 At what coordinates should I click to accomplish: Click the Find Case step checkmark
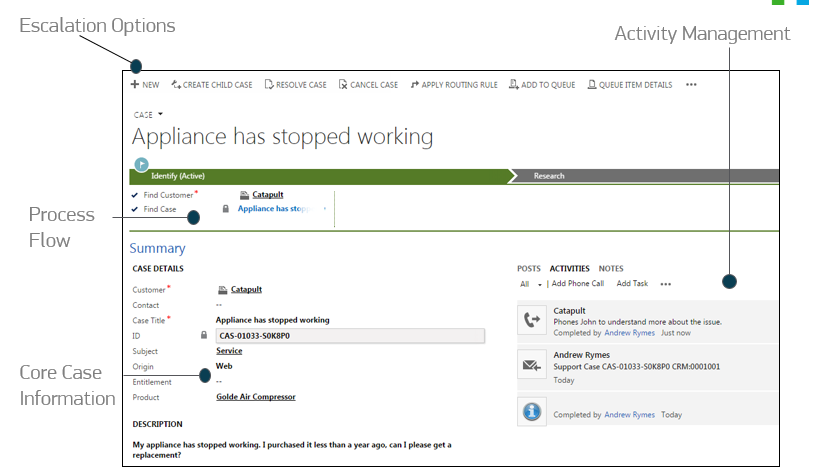tap(134, 209)
